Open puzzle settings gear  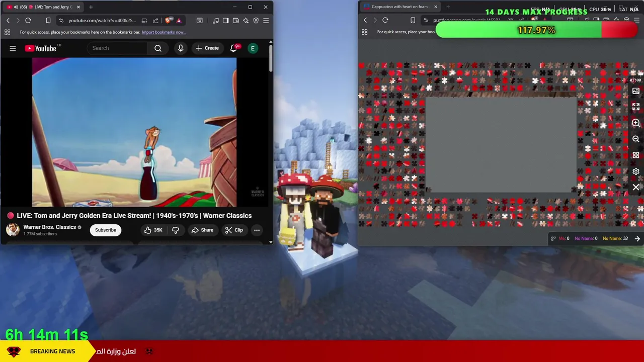636,171
